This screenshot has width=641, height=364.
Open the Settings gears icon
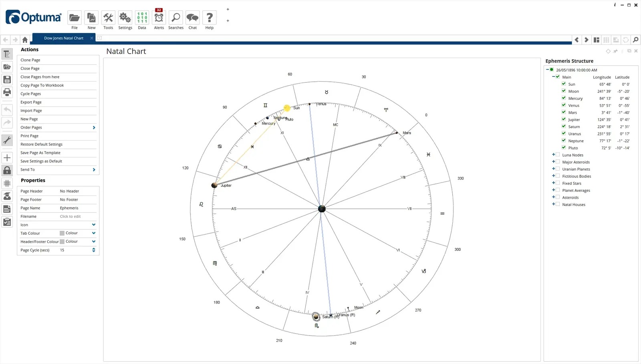pos(125,18)
